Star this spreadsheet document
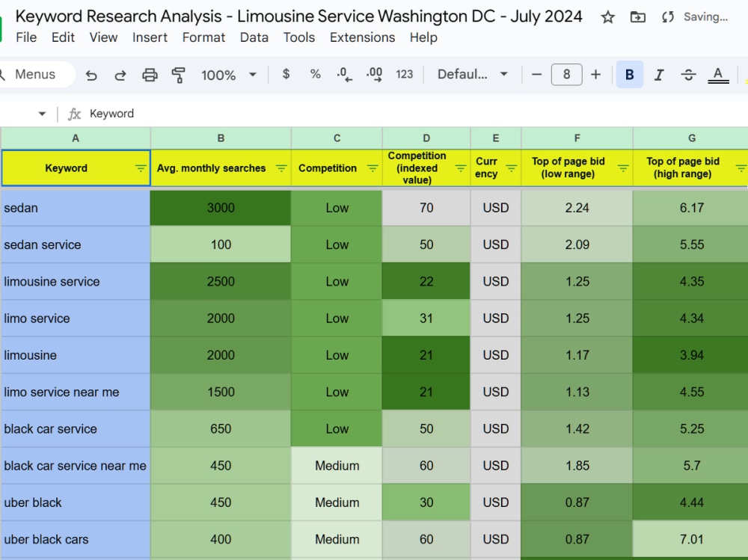Viewport: 748px width, 560px height. (607, 18)
